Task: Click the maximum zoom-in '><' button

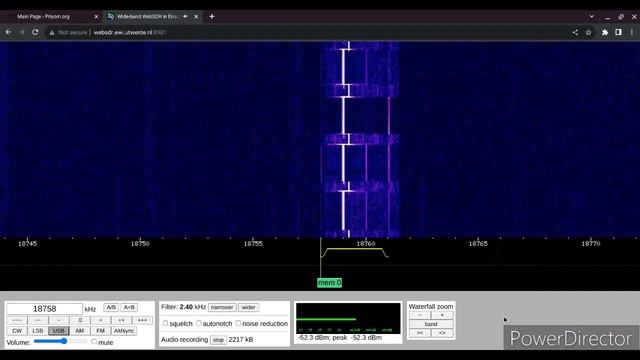Action: click(x=420, y=333)
